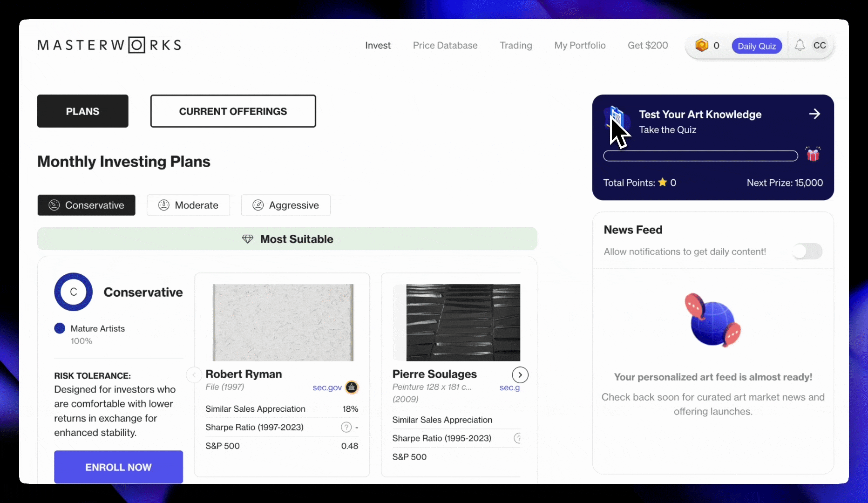Open the CC profile avatar
Viewport: 868px width, 503px height.
(x=820, y=45)
